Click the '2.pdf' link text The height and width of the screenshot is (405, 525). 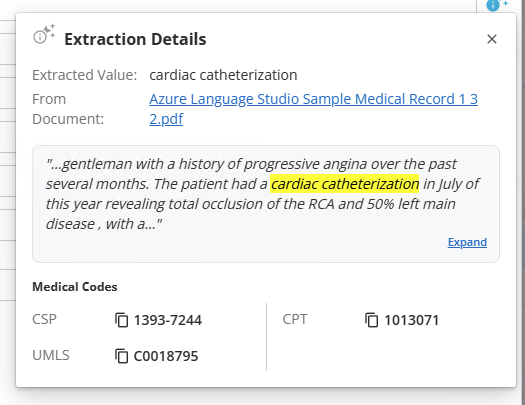[166, 119]
